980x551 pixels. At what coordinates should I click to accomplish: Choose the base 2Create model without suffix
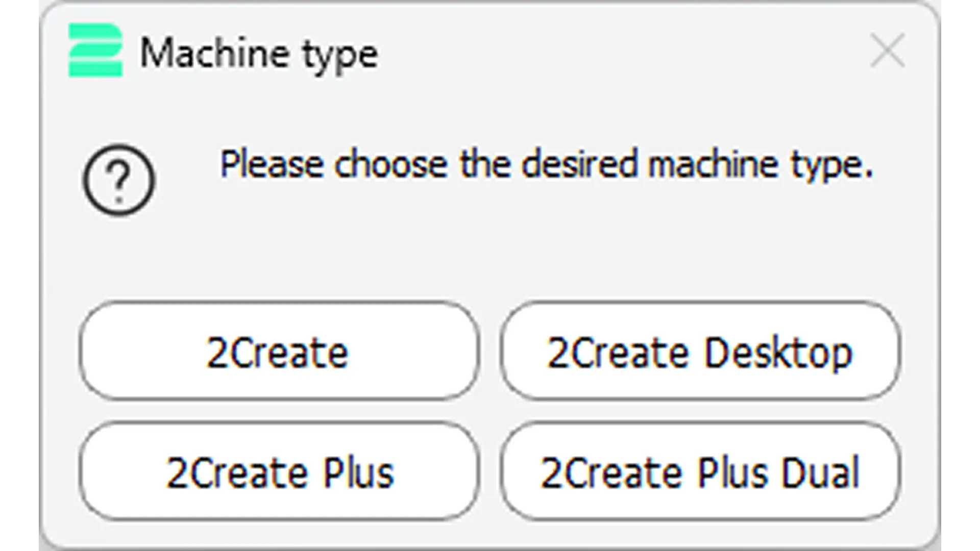(x=279, y=351)
